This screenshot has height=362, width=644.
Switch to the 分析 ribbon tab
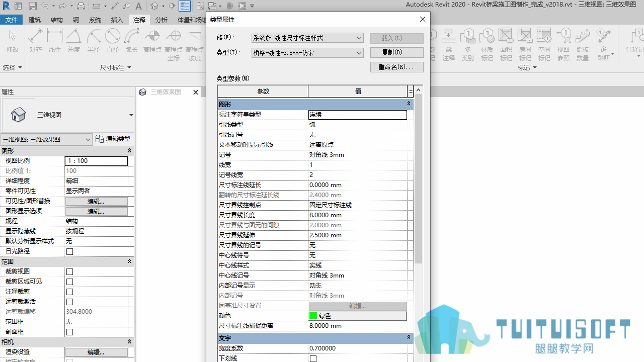tap(161, 20)
